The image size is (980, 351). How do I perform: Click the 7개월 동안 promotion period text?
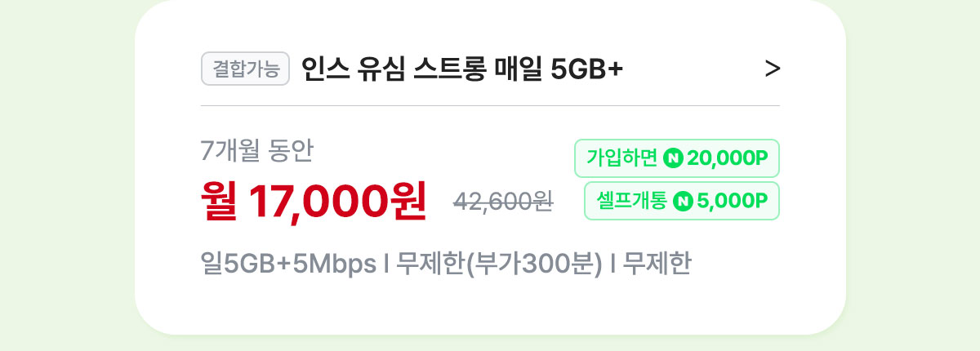tap(256, 151)
